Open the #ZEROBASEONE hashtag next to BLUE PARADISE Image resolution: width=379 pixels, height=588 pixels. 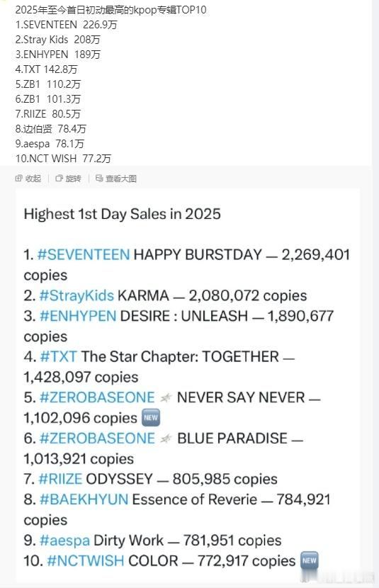point(97,439)
